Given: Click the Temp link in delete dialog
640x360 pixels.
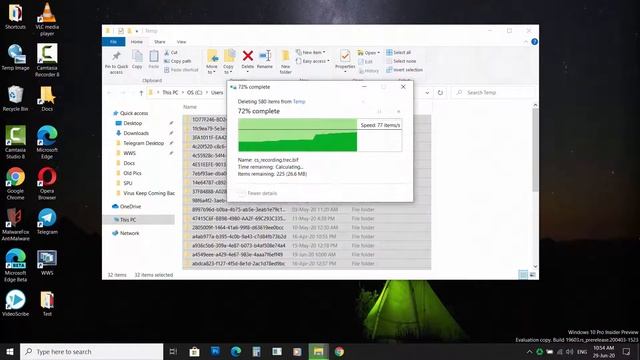Looking at the screenshot, I should [x=299, y=102].
